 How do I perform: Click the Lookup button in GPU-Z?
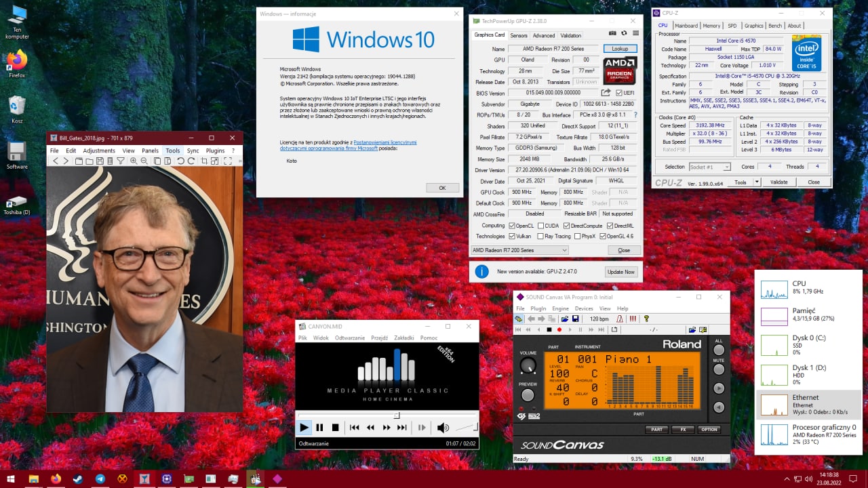[x=620, y=49]
